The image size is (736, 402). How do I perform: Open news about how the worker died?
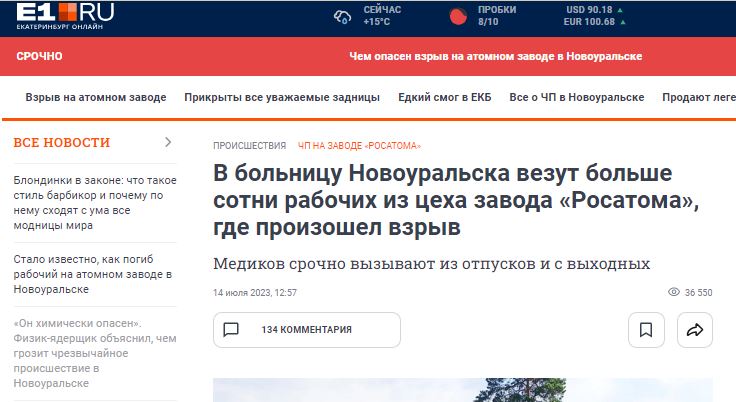coord(93,274)
